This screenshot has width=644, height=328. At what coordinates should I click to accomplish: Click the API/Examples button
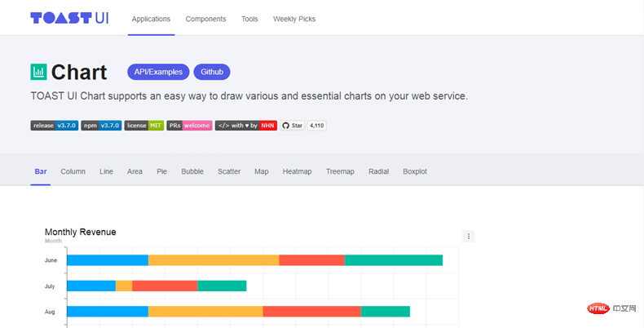pos(158,72)
